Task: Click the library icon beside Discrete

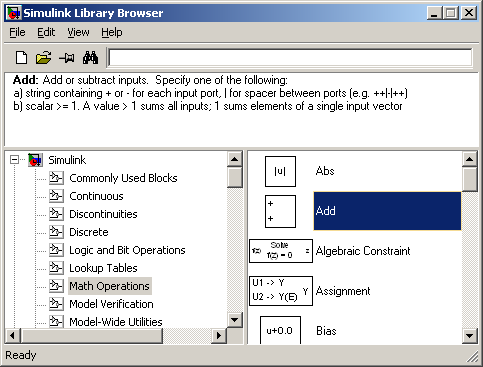Action: point(56,232)
